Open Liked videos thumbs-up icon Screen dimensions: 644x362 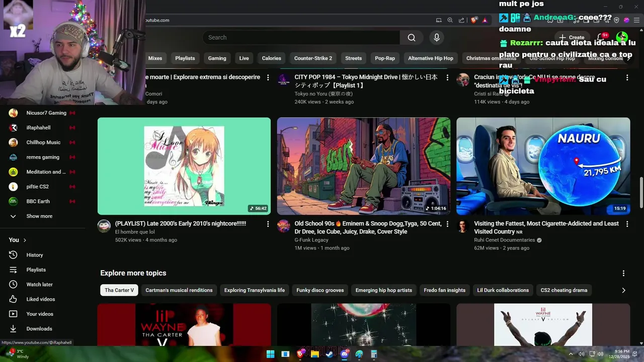pos(13,299)
